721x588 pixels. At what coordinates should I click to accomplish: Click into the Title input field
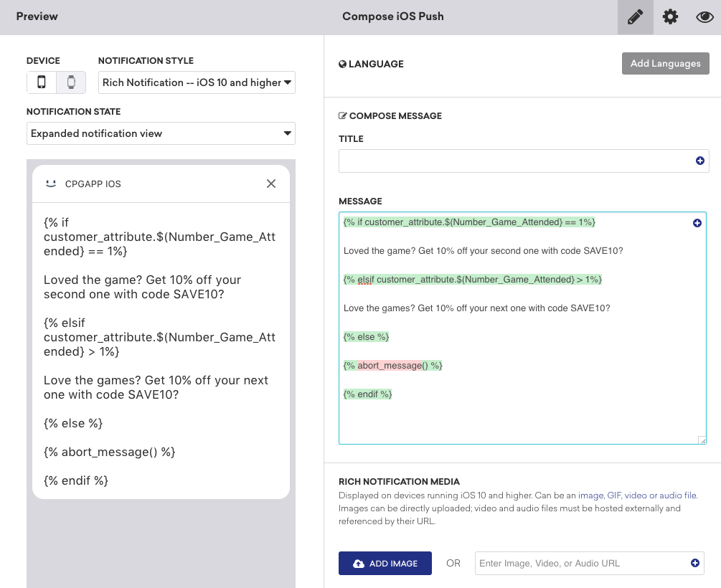[x=524, y=161]
